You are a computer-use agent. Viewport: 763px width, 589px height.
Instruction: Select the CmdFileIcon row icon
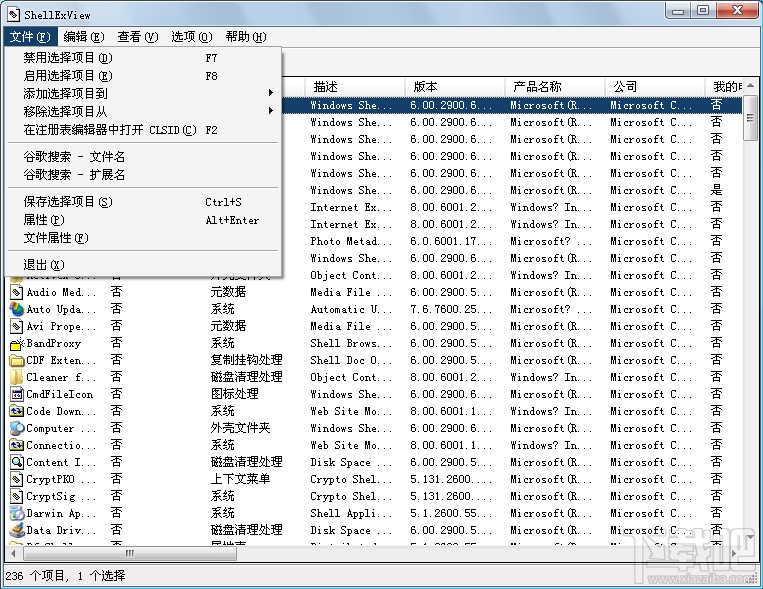pyautogui.click(x=17, y=394)
